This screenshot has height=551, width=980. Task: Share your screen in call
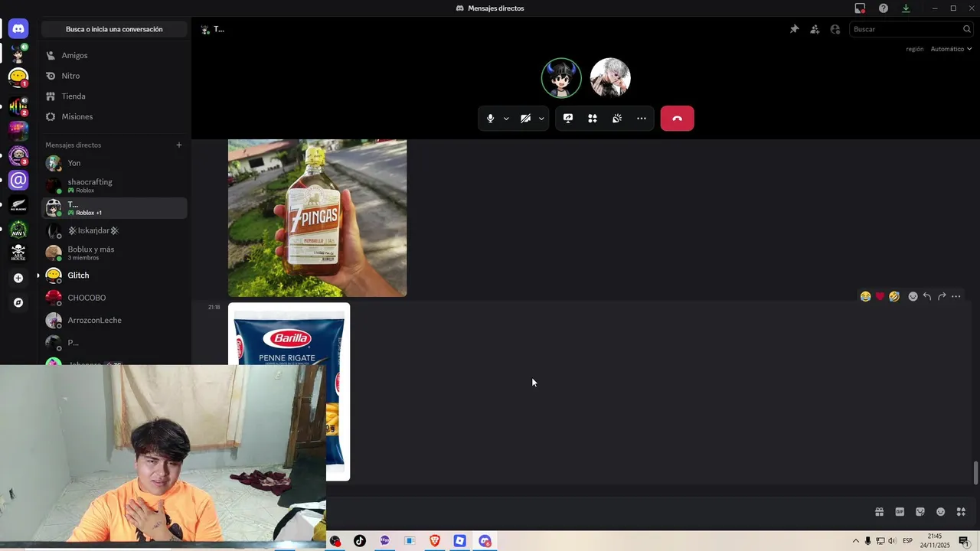tap(568, 119)
